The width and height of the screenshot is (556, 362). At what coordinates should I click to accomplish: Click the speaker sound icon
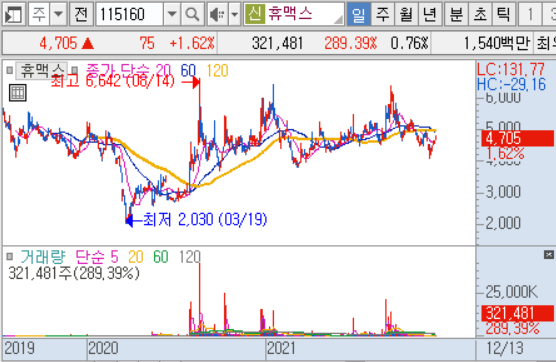tap(217, 15)
